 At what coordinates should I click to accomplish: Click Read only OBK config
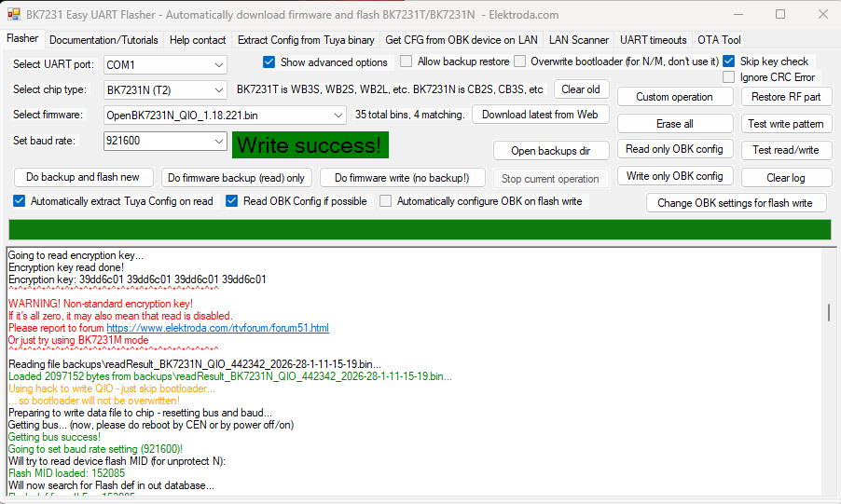(x=675, y=150)
